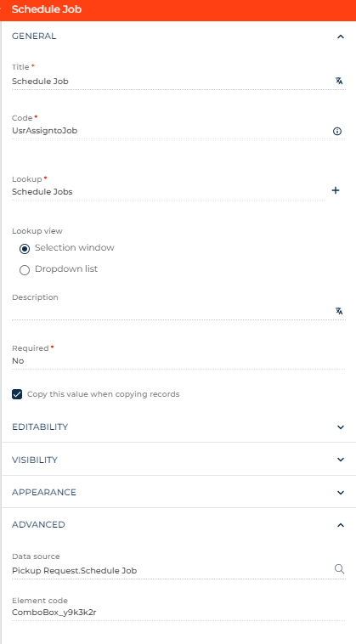The width and height of the screenshot is (356, 644).
Task: Collapse the Advanced section chevron
Action: click(x=341, y=525)
